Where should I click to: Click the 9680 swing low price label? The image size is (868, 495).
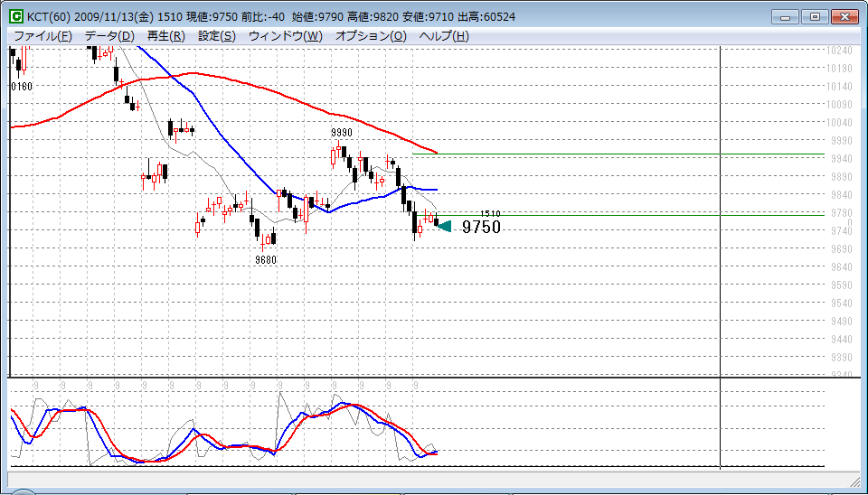point(266,259)
